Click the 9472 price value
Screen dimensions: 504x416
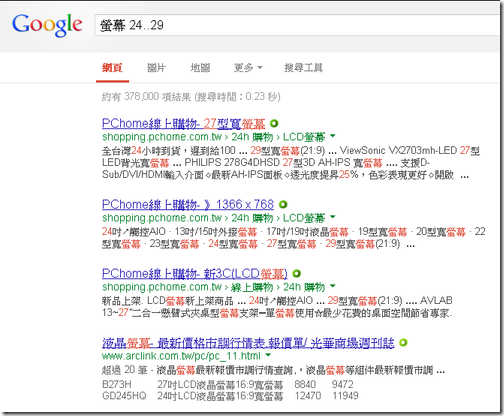[x=342, y=384]
